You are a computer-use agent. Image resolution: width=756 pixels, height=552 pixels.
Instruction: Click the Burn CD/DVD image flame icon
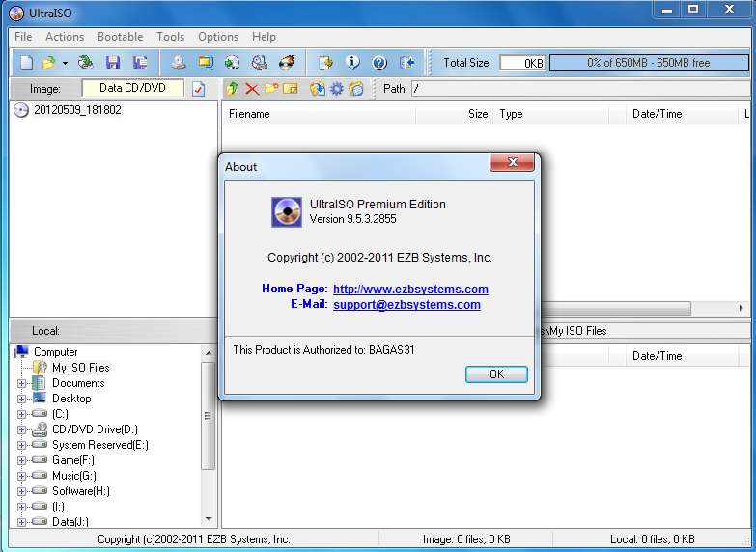click(287, 63)
